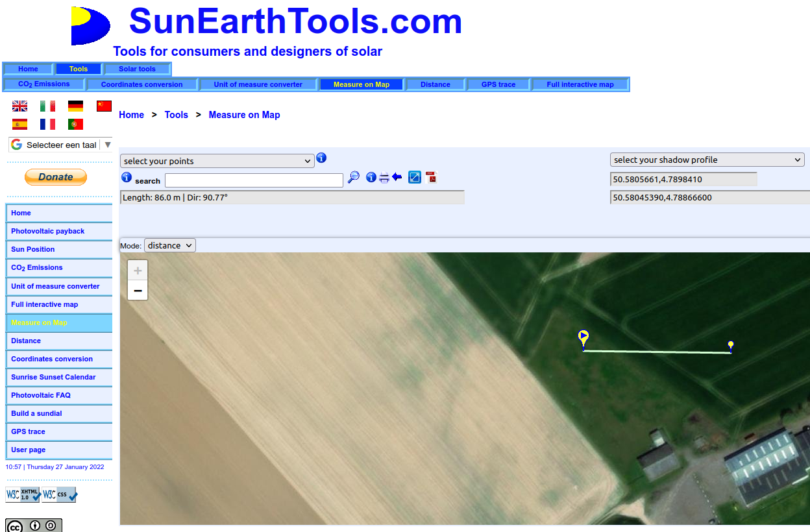Image resolution: width=810 pixels, height=532 pixels.
Task: Click the blue left arrow icon
Action: coord(397,176)
